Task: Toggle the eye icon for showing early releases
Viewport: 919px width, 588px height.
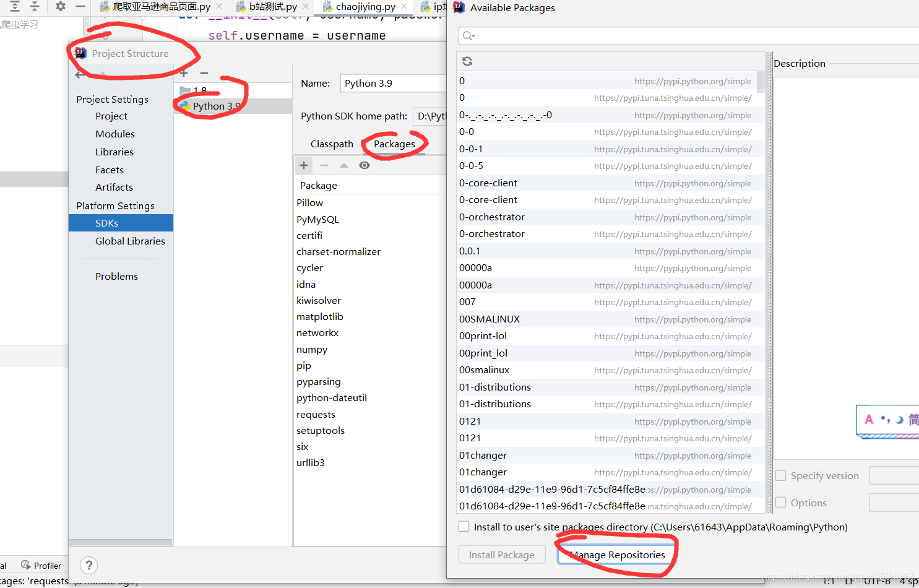Action: tap(365, 165)
